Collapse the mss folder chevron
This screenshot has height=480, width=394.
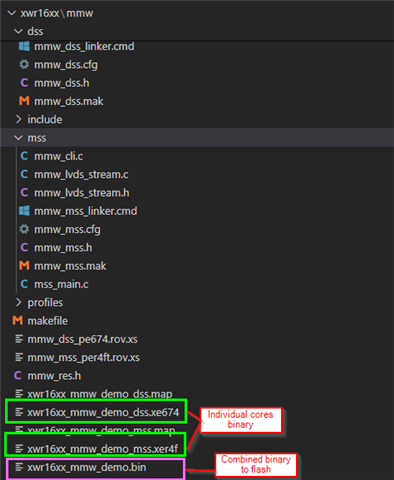coord(18,138)
